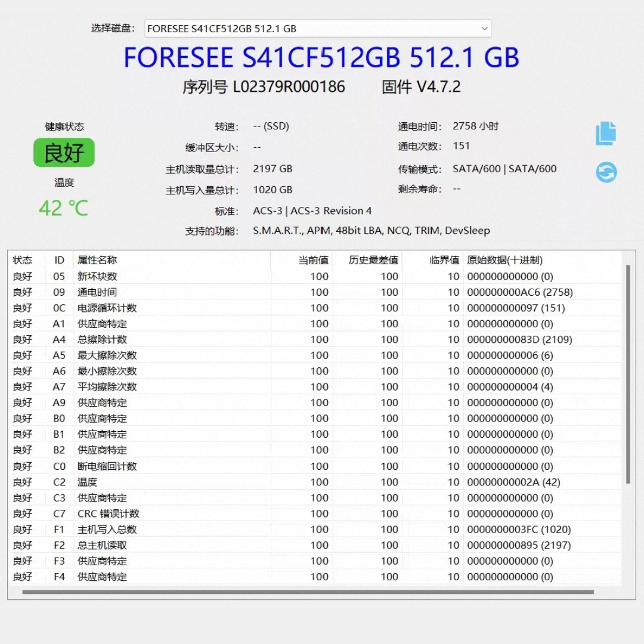The height and width of the screenshot is (644, 644).
Task: Select the A5 最大擦除次数 row
Action: (315, 355)
